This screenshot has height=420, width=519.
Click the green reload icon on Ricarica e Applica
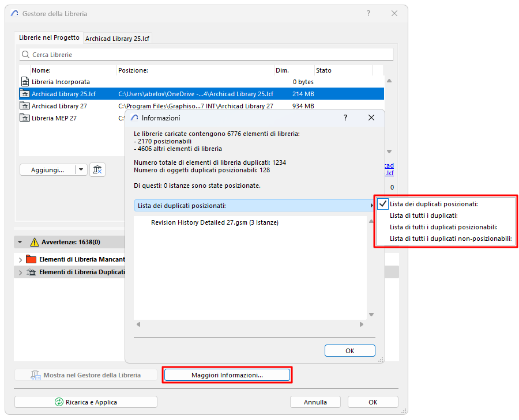pos(59,402)
